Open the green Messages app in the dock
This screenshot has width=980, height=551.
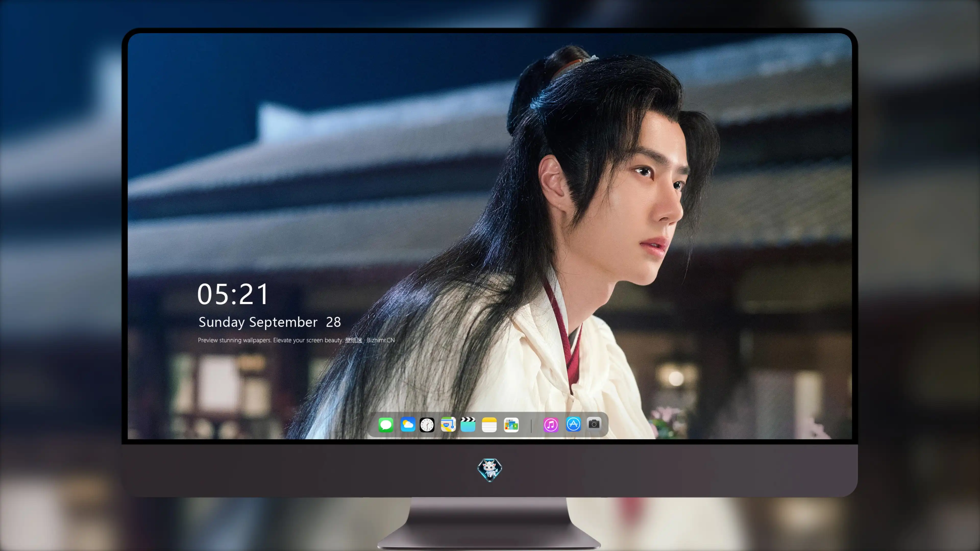386,424
